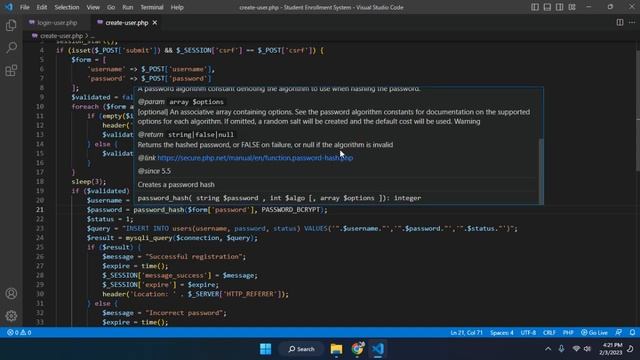Screen dimensions: 640x360
Task: Click the feedback icon in status bar
Action: 619,333
